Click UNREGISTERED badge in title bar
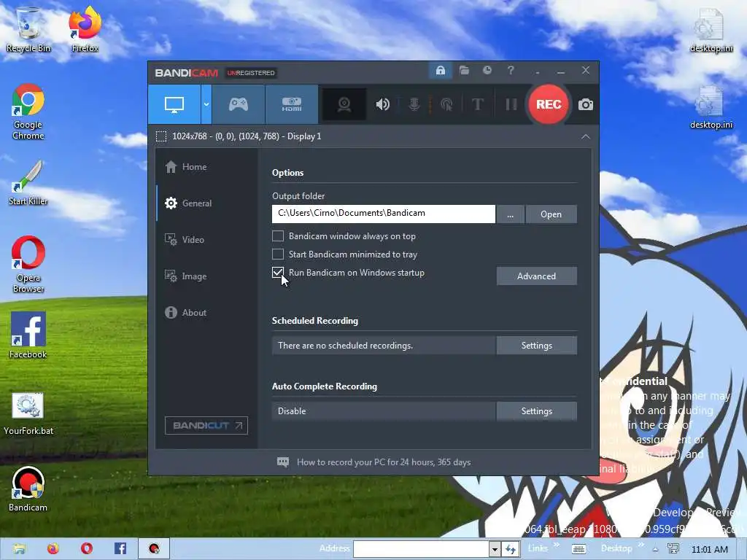 click(251, 73)
